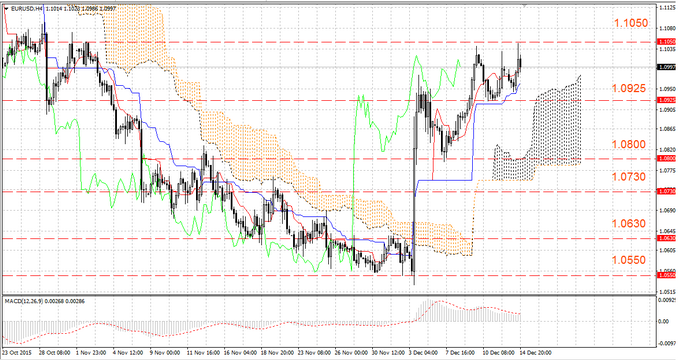The width and height of the screenshot is (685, 360).
Task: Select the red 1.0550 price tag on axis
Action: (667, 275)
